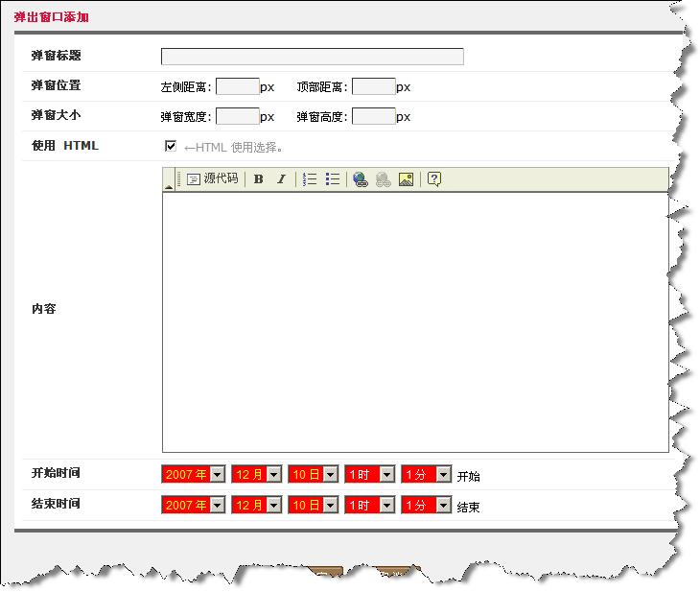
Task: Insert a numbered list
Action: pyautogui.click(x=310, y=179)
